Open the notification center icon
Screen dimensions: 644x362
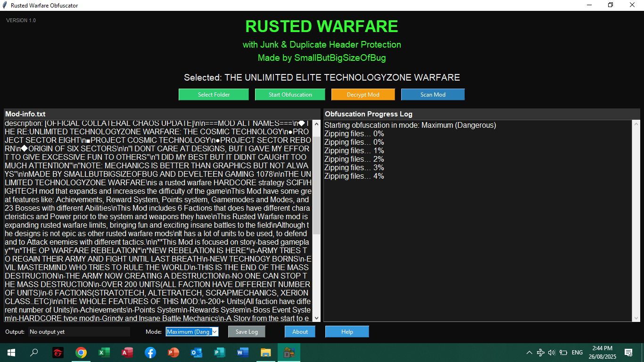pyautogui.click(x=628, y=353)
